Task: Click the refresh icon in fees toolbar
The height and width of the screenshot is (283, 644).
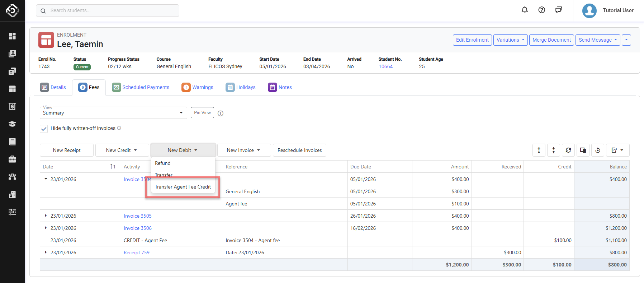Action: 568,150
